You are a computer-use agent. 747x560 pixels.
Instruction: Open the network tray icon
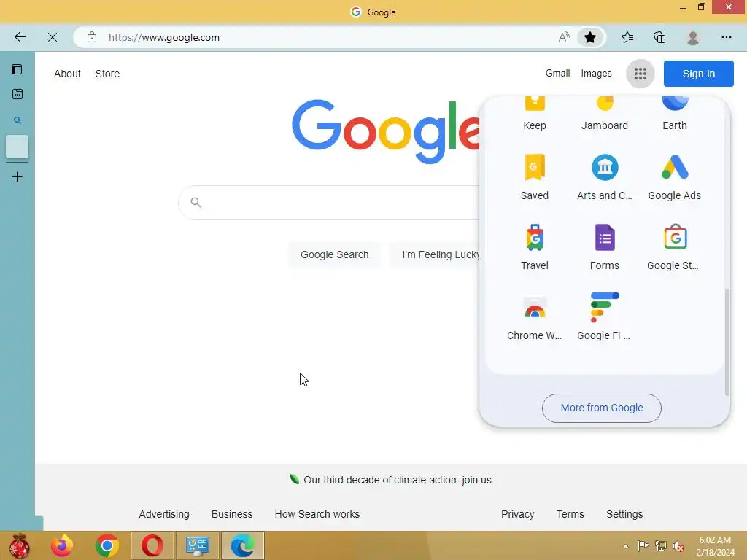click(x=661, y=546)
